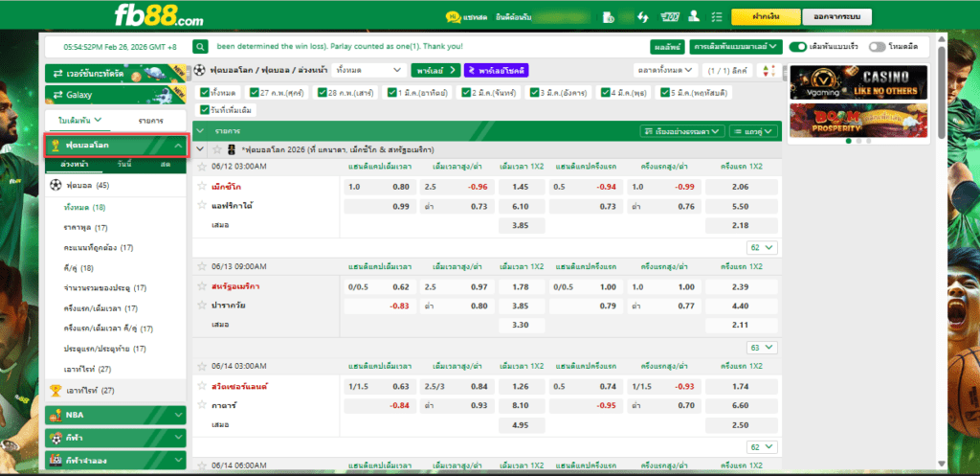This screenshot has height=476, width=980.
Task: Expand the กีฬา sidebar section
Action: [116, 438]
